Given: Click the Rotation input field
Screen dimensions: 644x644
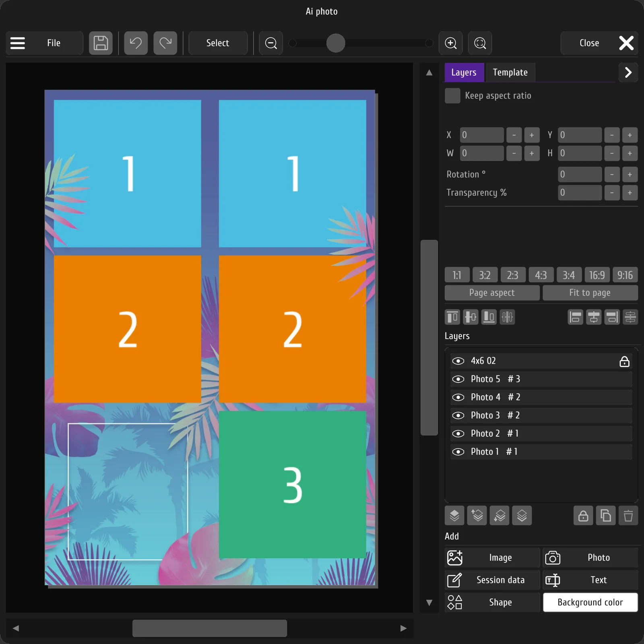Looking at the screenshot, I should coord(580,175).
